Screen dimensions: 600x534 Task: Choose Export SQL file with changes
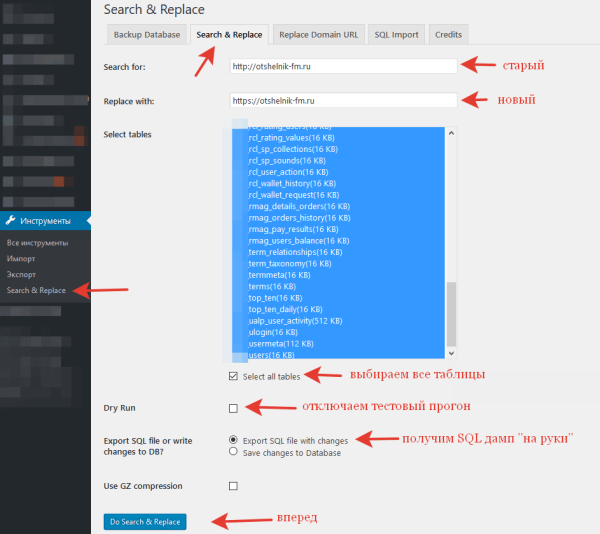(x=233, y=439)
